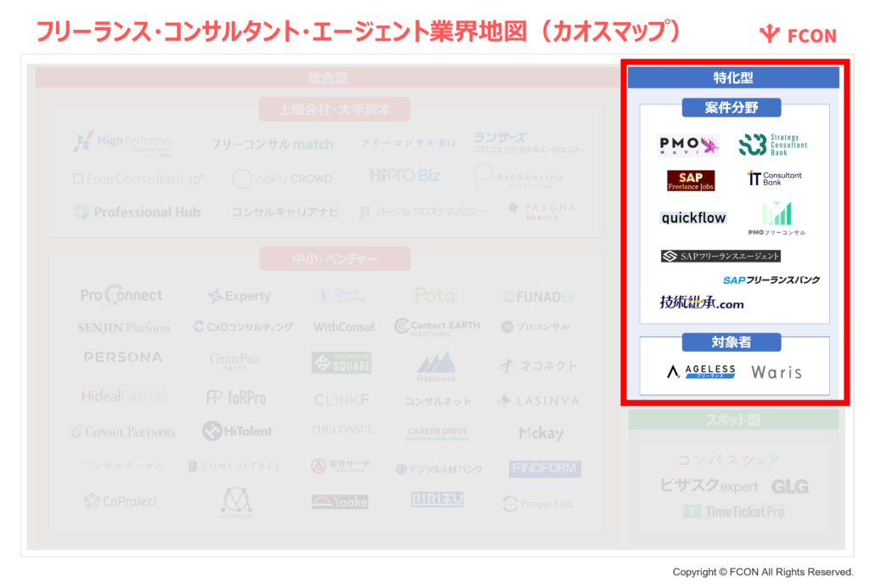Select the フリーコンサルmatch logo
Image resolution: width=870 pixels, height=588 pixels.
point(272,144)
